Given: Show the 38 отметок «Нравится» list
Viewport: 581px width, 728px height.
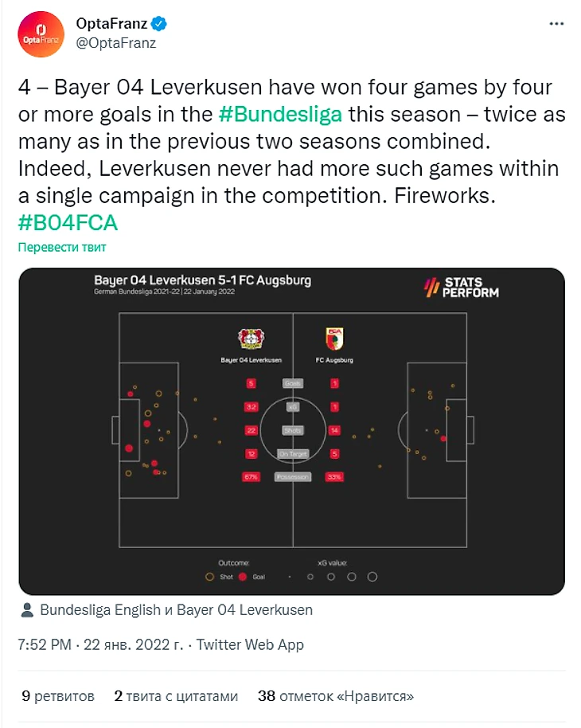Looking at the screenshot, I should point(336,696).
